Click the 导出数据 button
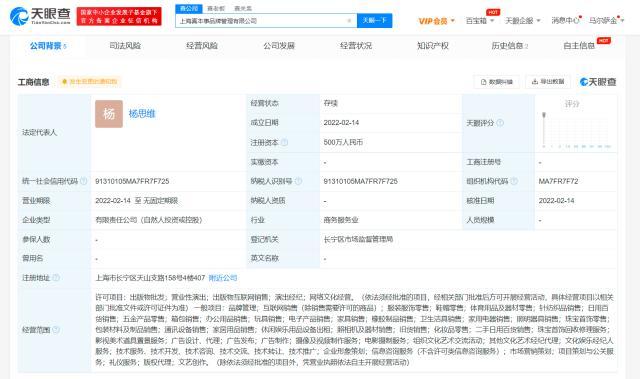Viewport: 640px width, 379px height. pos(548,82)
